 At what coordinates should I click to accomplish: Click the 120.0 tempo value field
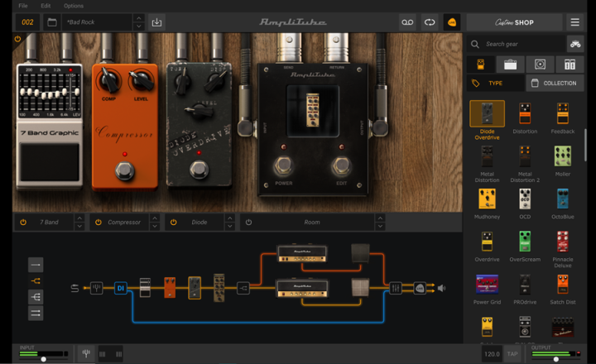point(492,354)
